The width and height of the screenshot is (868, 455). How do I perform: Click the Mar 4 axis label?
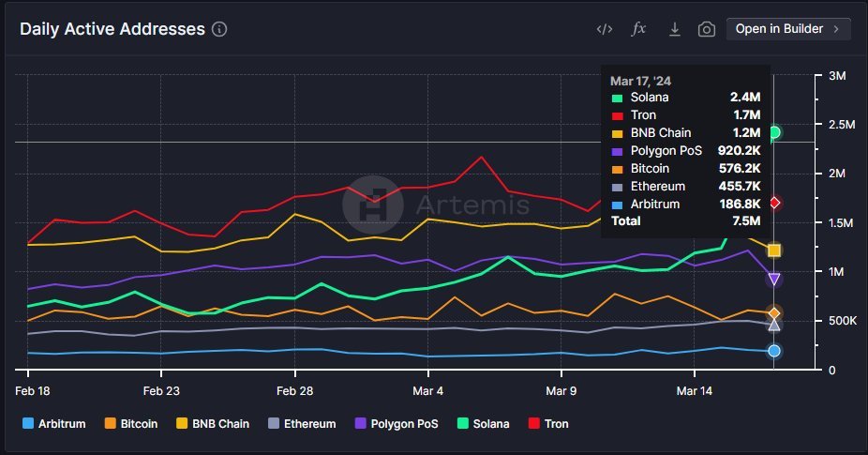click(x=428, y=390)
